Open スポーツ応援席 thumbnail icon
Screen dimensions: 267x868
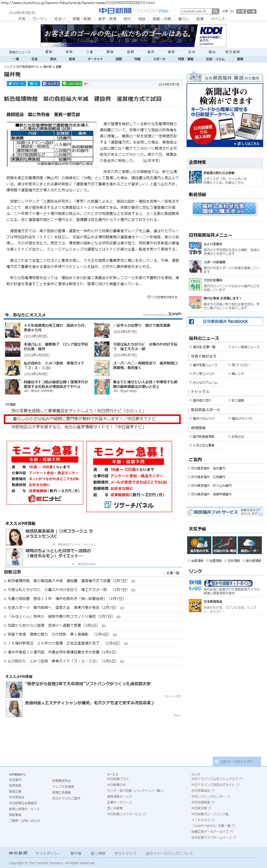click(195, 266)
